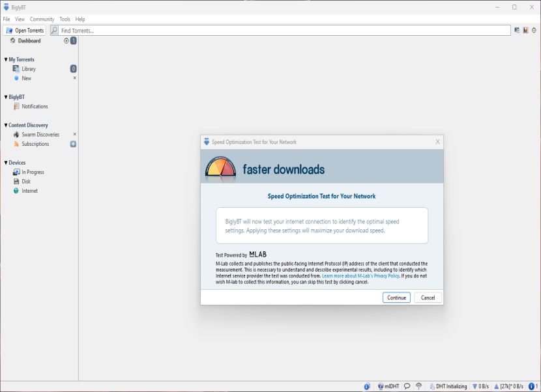This screenshot has width=541, height=392.
Task: Click the circular arrow icon at toolbar far right
Action: pos(534,31)
